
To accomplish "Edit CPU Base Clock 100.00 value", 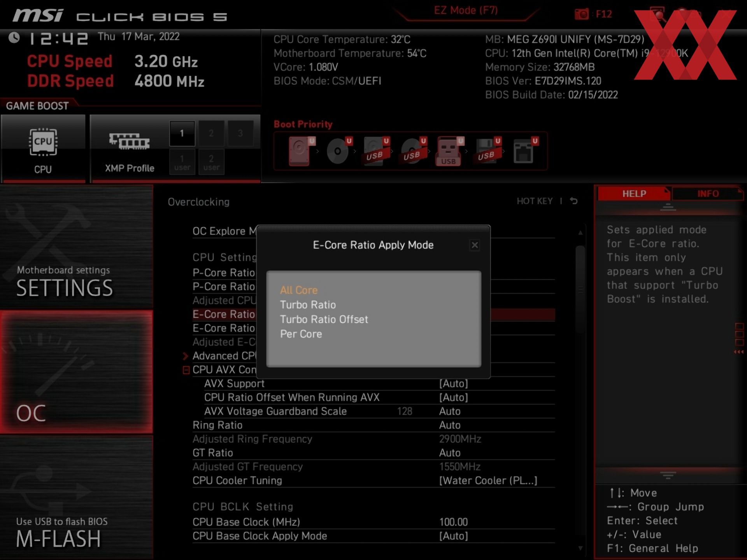I will (454, 522).
